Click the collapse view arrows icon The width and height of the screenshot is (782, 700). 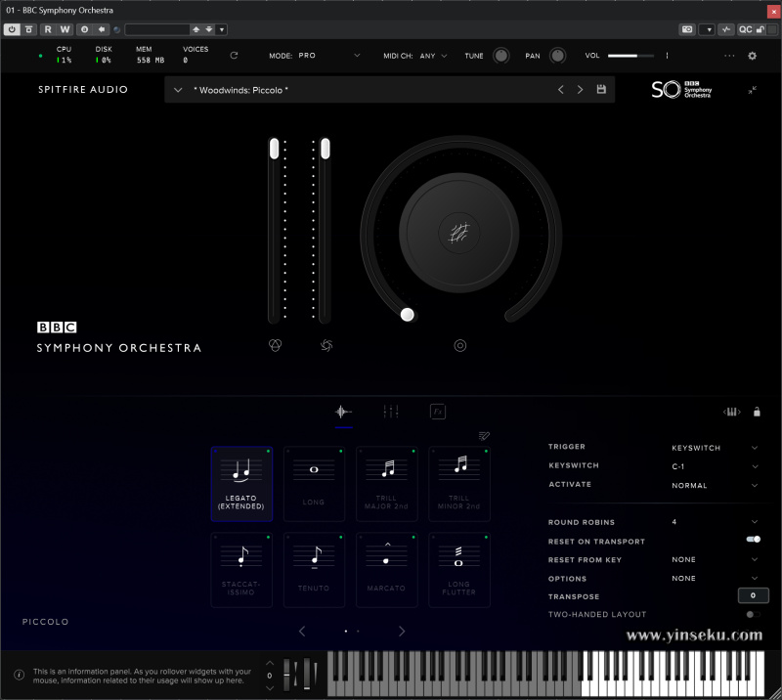coord(752,90)
